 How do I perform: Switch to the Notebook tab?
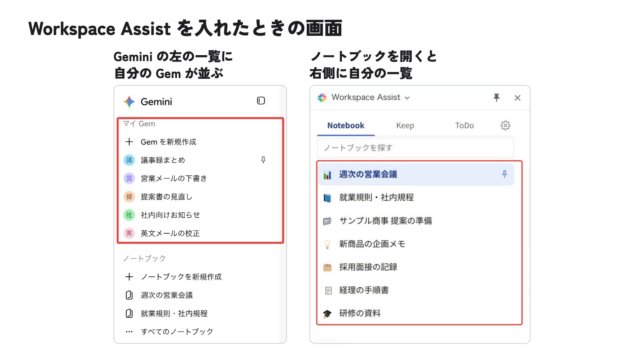pos(346,125)
